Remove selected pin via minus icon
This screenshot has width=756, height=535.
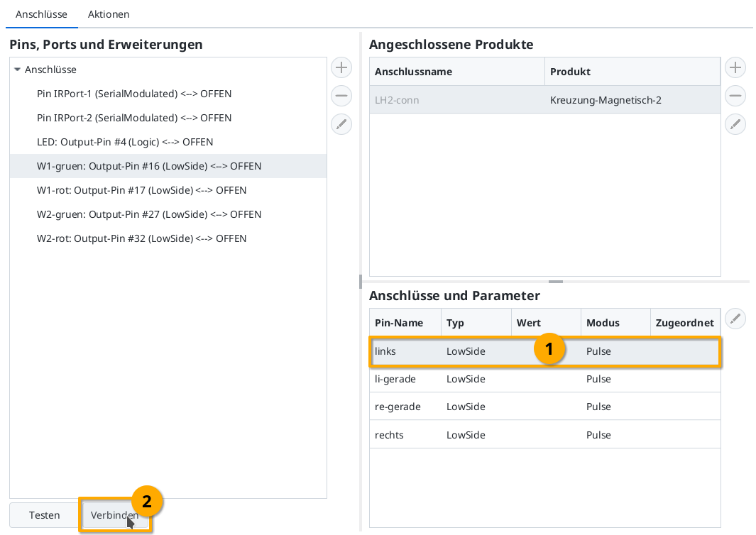(x=341, y=96)
